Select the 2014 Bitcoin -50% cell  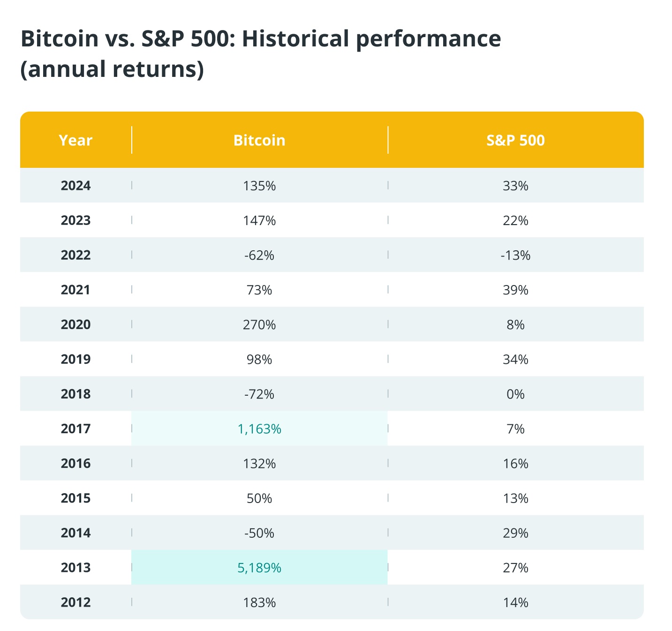[259, 533]
